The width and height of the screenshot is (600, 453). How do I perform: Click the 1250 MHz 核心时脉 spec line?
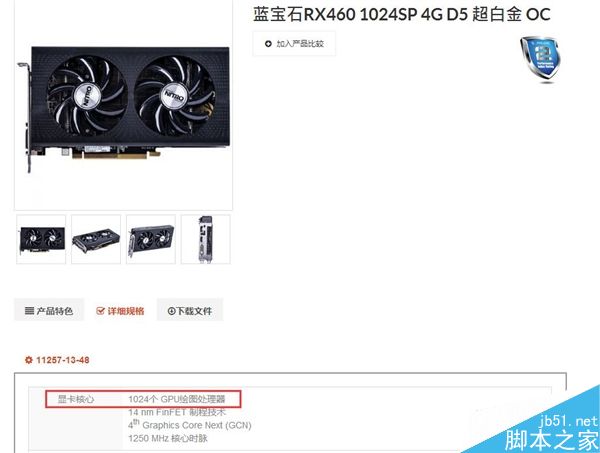(168, 438)
